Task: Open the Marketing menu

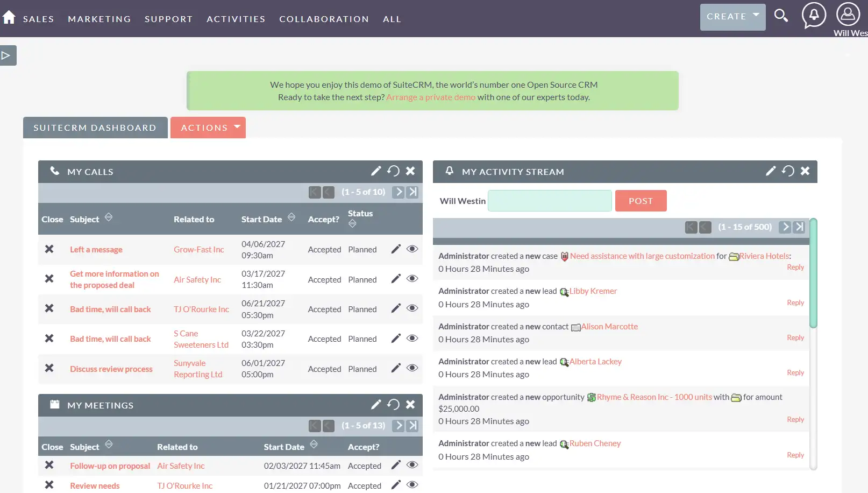Action: tap(99, 19)
